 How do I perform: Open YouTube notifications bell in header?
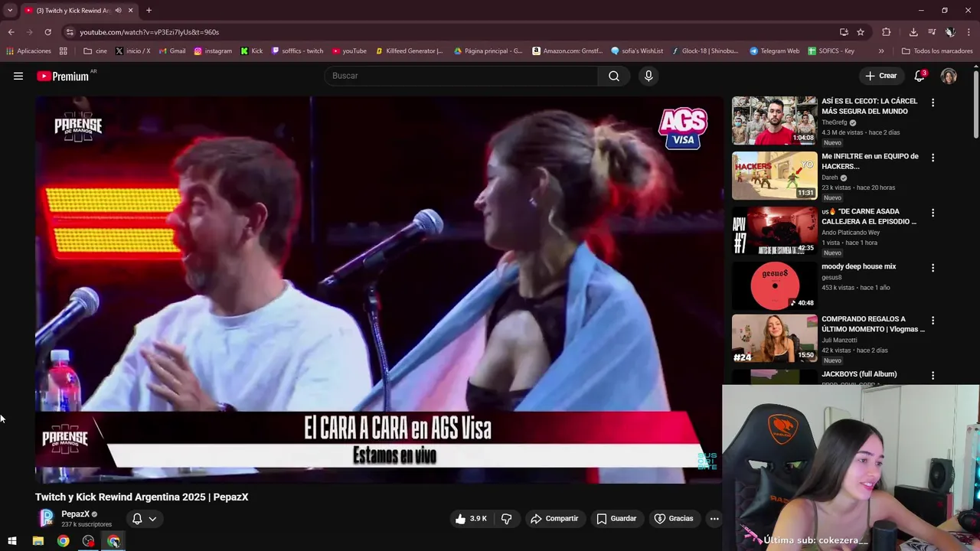click(x=920, y=76)
